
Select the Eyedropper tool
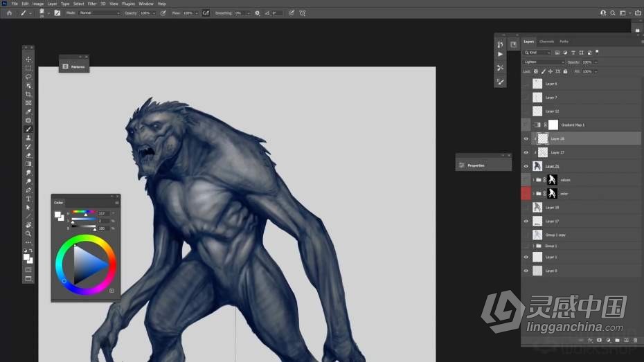28,111
